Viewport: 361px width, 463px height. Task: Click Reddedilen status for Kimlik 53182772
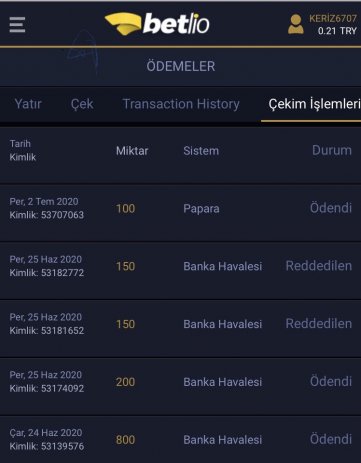coord(319,266)
